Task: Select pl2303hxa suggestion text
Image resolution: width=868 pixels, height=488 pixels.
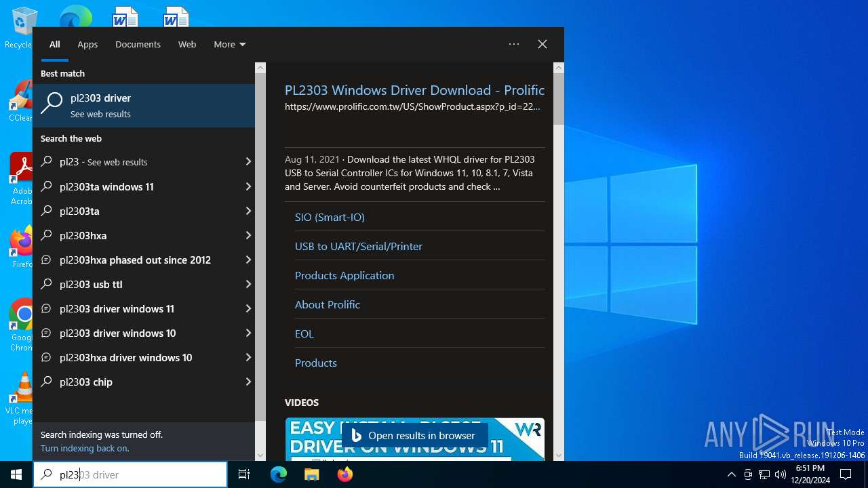Action: pyautogui.click(x=83, y=235)
